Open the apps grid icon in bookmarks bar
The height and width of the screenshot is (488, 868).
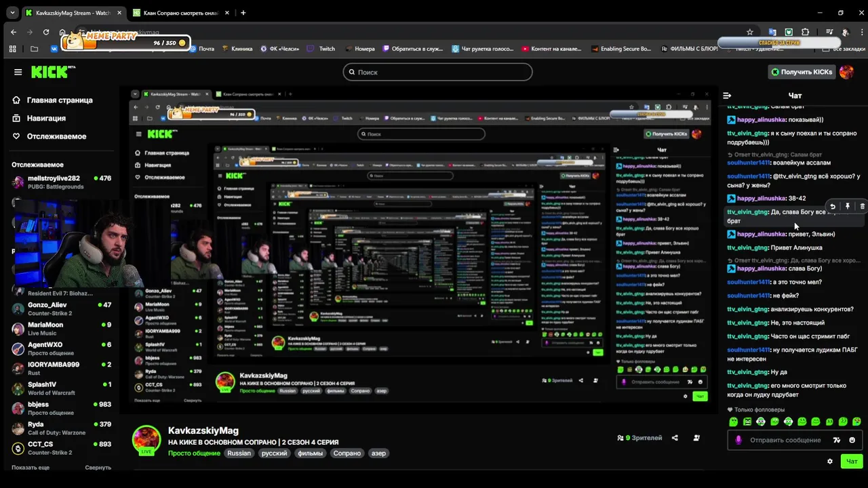[12, 49]
